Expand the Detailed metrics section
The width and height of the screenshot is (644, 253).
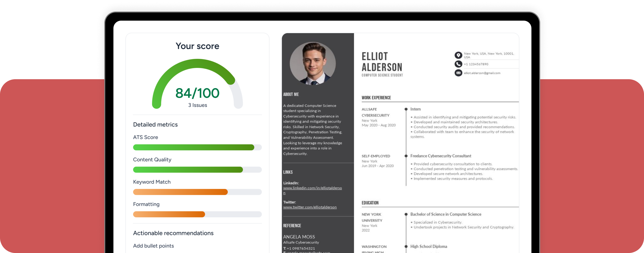tap(155, 124)
